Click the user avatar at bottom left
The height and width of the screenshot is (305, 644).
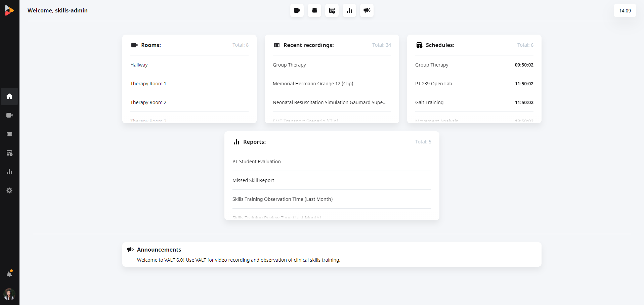coord(9,294)
